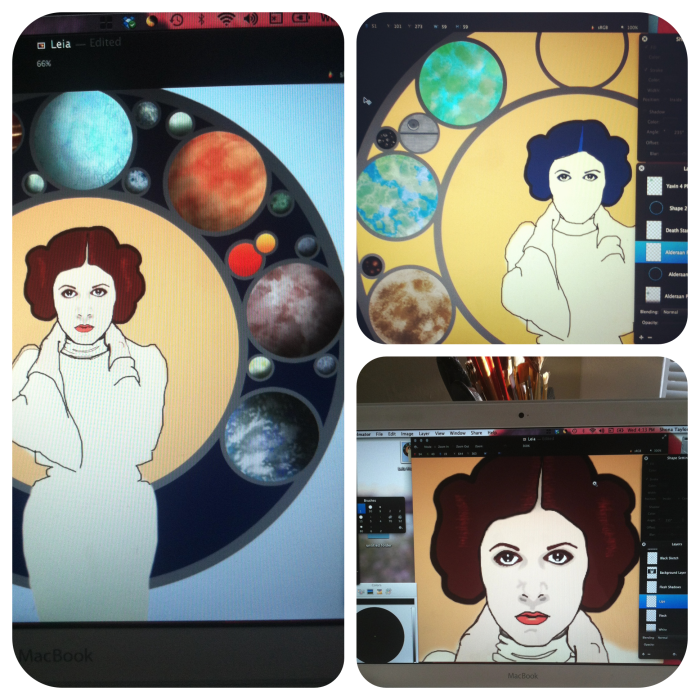The height and width of the screenshot is (700, 700).
Task: Click the Bluetooth icon in the close-up photo's menu bar
Action: [x=201, y=19]
